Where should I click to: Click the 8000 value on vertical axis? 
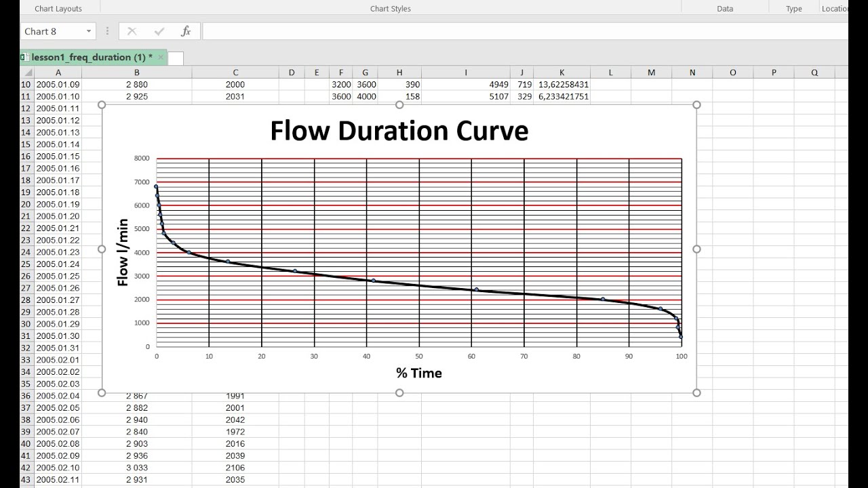point(142,158)
